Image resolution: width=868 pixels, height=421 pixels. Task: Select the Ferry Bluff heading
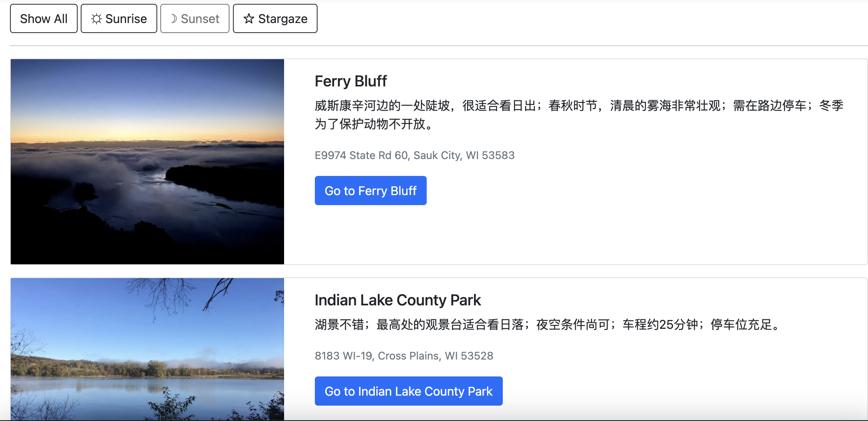(x=351, y=81)
